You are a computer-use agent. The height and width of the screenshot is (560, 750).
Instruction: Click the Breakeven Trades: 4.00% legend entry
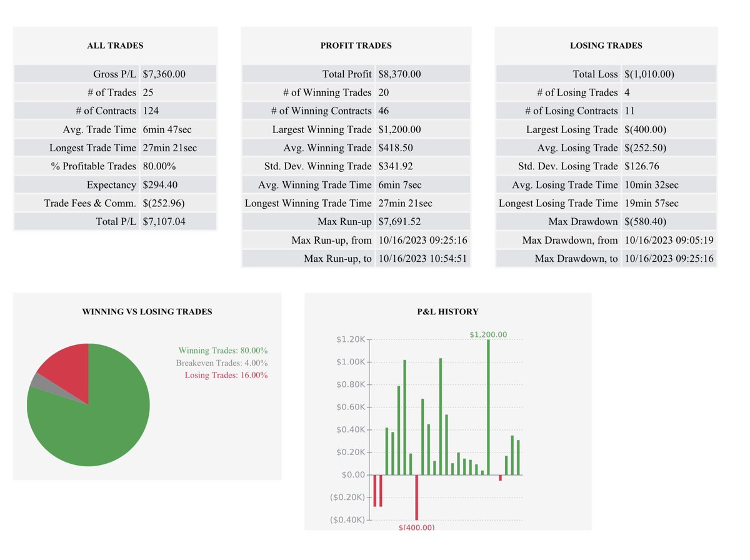[221, 362]
